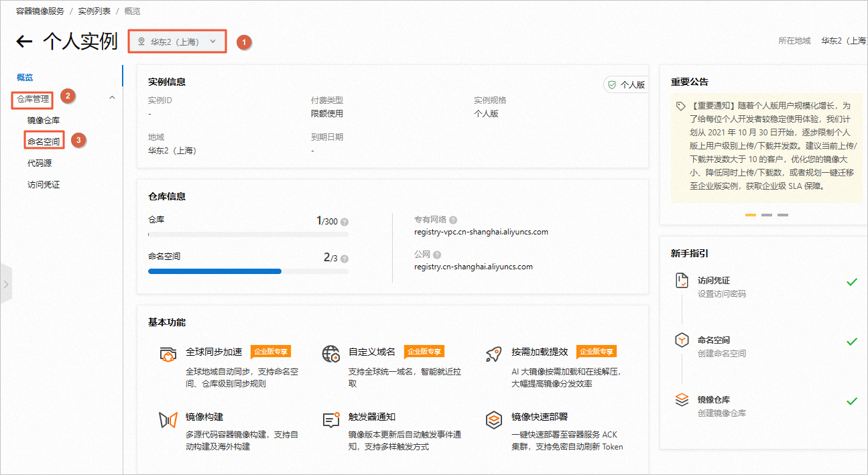Select the third announcement carousel dot
The image size is (868, 475).
[783, 215]
